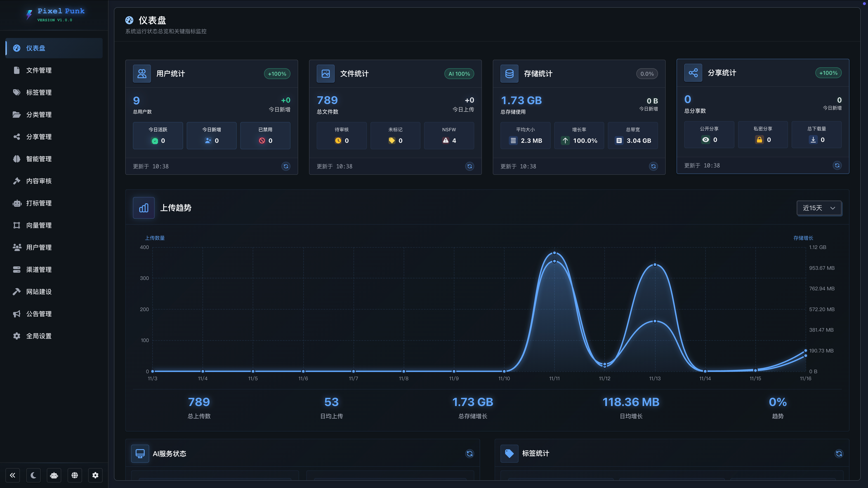868x488 pixels.
Task: Open 文件管理 in the sidebar
Action: [39, 70]
